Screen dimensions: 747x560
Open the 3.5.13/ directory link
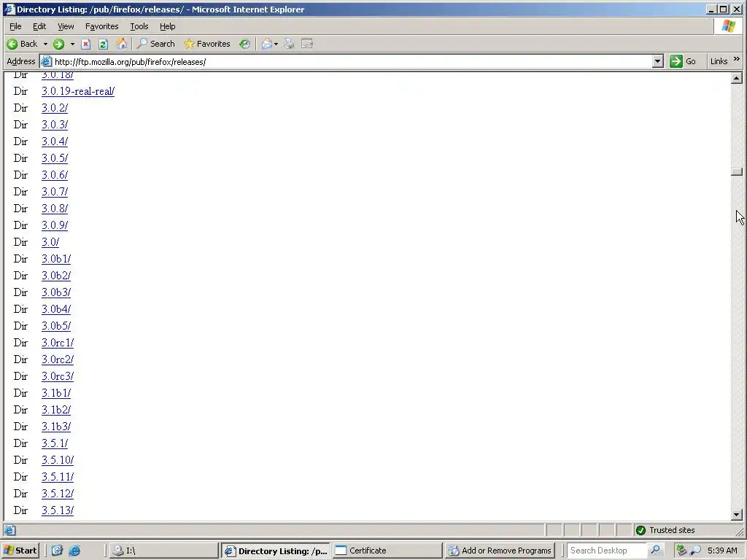pos(58,510)
